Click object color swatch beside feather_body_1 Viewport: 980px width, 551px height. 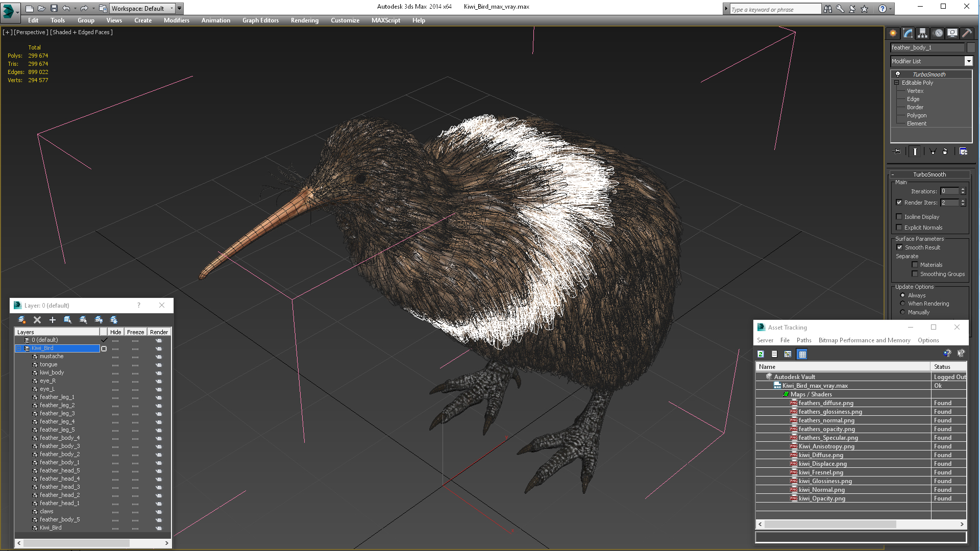point(971,47)
